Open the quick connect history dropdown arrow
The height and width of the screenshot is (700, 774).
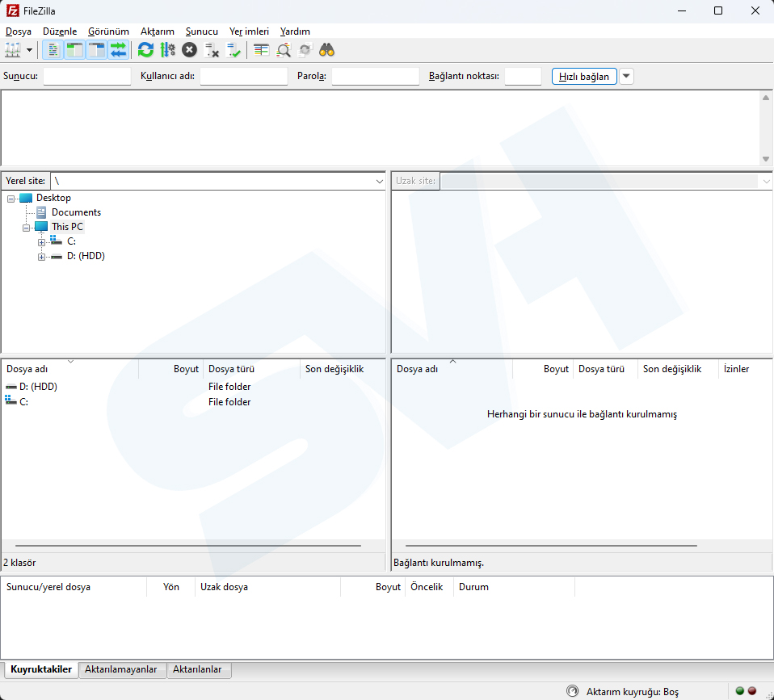pos(626,77)
